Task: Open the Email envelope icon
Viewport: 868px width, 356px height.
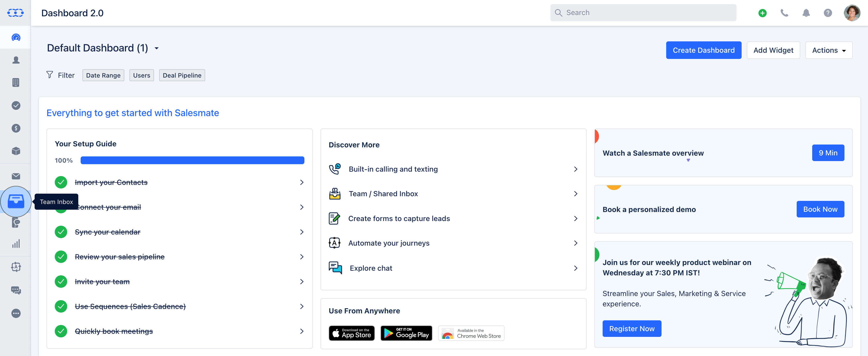Action: [16, 176]
